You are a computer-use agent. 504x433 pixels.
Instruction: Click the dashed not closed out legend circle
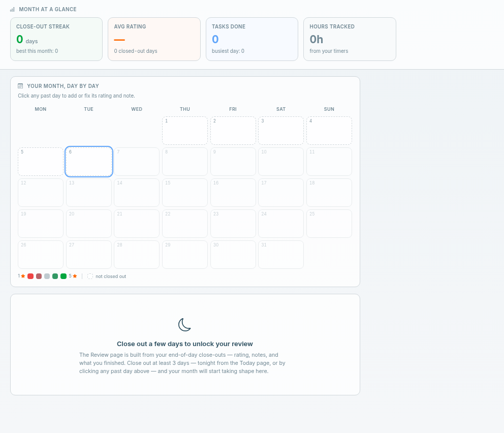point(90,276)
